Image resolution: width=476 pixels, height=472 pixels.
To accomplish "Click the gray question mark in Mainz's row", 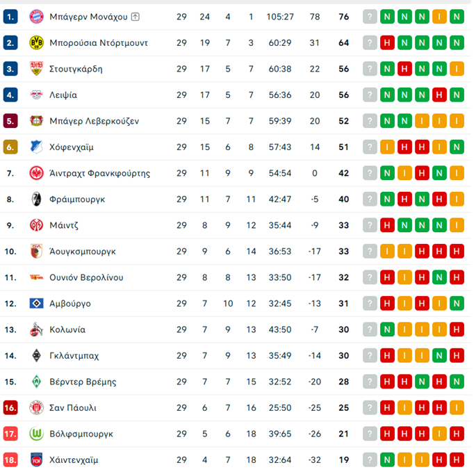I will pos(370,225).
